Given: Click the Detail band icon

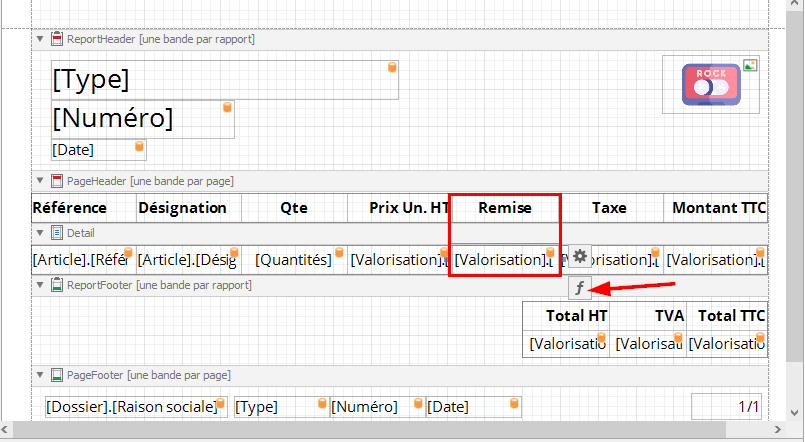Looking at the screenshot, I should [57, 233].
